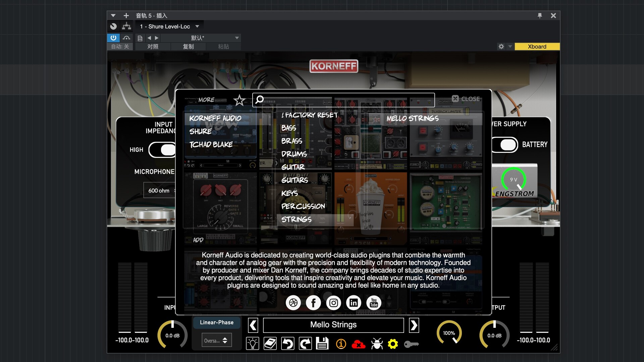Click the bug report icon
Image resolution: width=644 pixels, height=362 pixels.
click(x=377, y=344)
